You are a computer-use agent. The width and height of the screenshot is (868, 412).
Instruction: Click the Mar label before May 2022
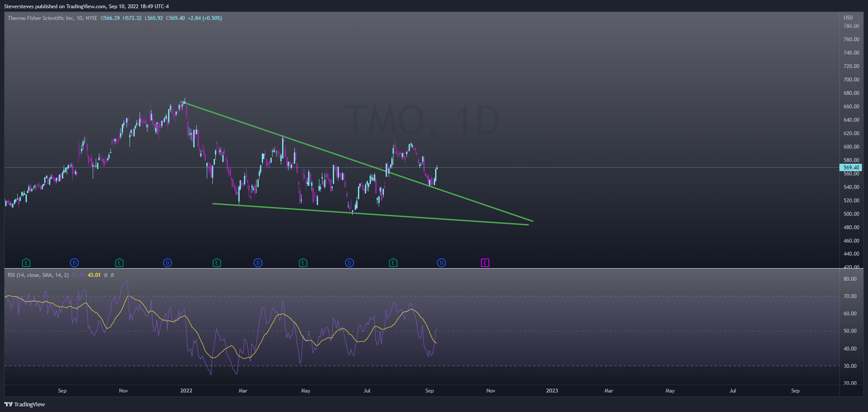click(x=243, y=391)
